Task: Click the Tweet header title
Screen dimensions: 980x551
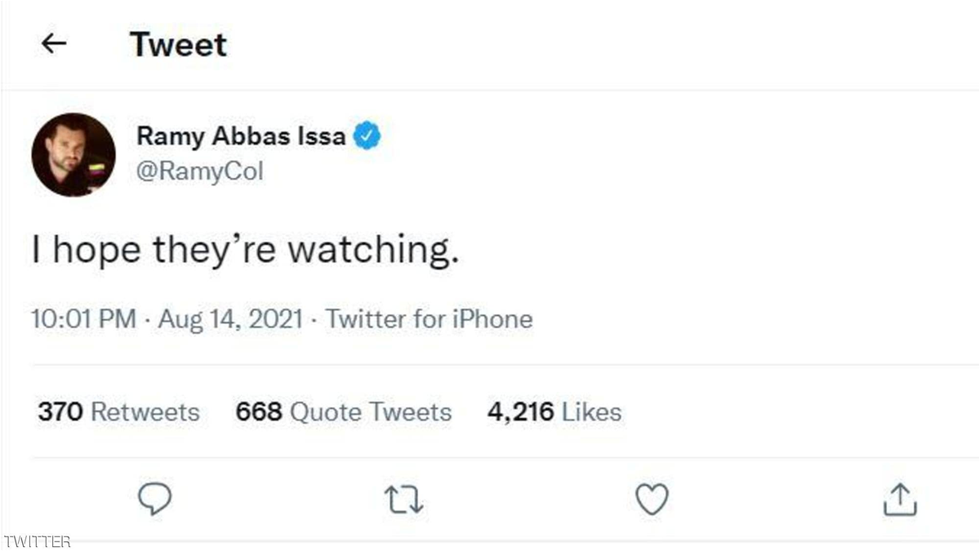Action: [x=178, y=45]
